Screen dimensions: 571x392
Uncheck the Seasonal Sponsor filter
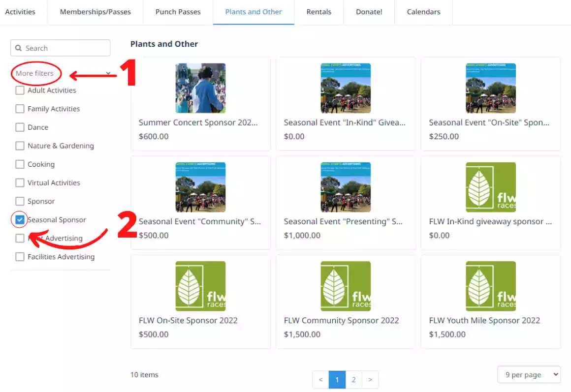coord(20,220)
